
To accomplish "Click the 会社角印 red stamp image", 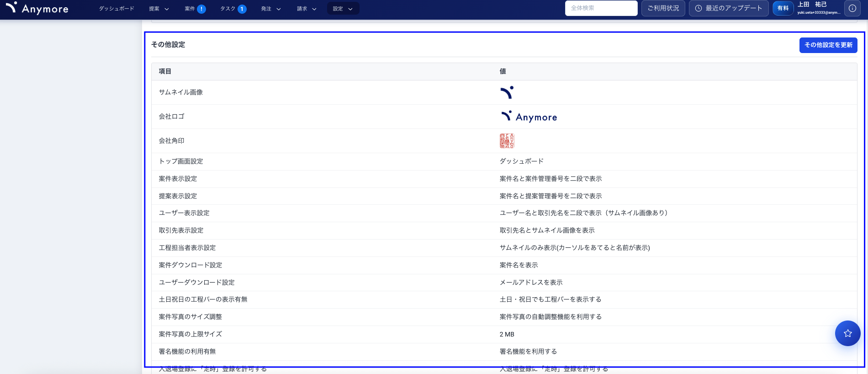I will tap(507, 141).
